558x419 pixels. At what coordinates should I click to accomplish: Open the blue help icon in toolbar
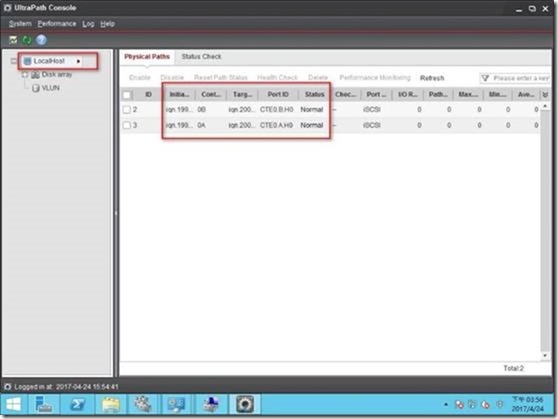41,40
